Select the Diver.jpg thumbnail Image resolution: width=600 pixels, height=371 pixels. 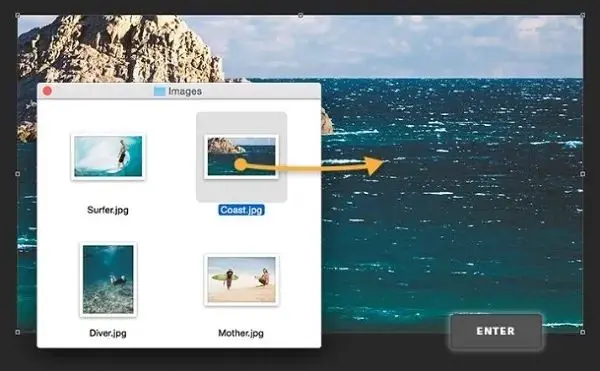coord(108,280)
